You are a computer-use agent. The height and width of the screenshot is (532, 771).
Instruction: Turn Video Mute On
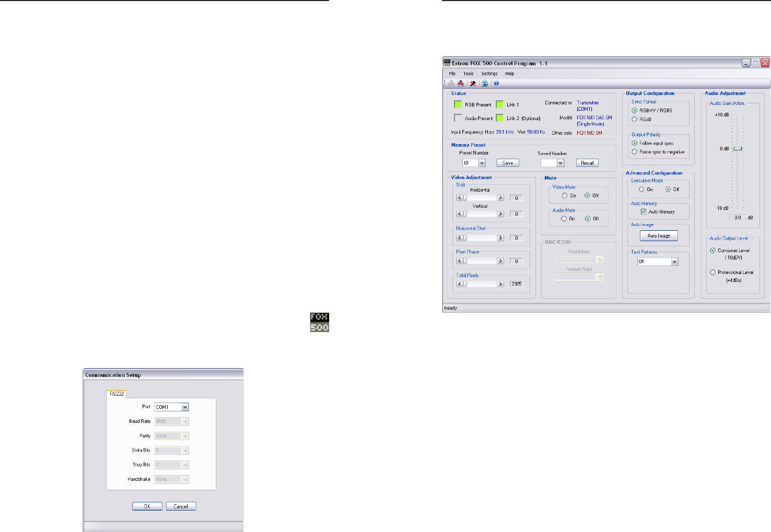(x=565, y=196)
